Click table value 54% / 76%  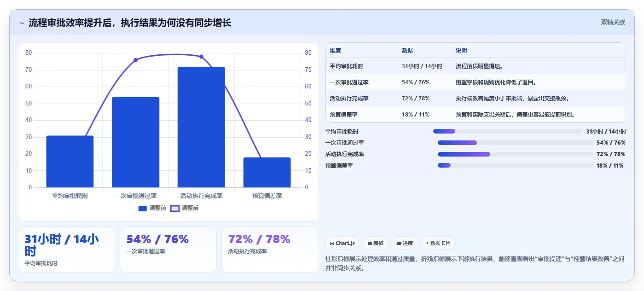pos(416,82)
